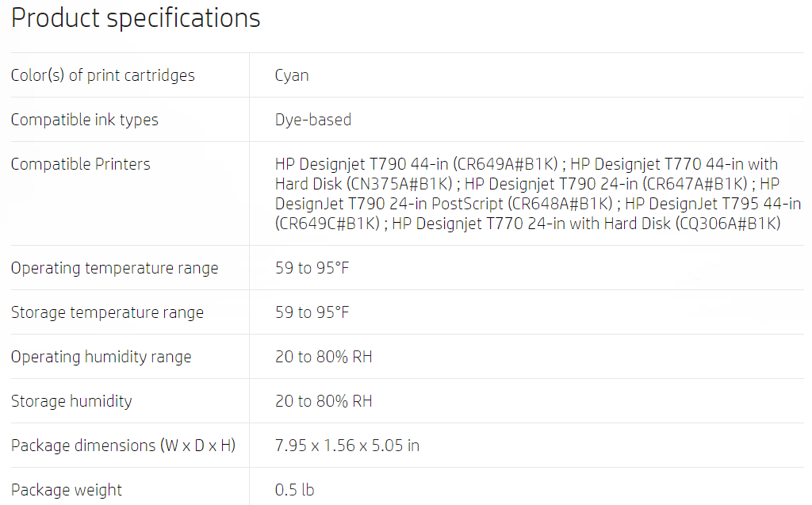This screenshot has width=812, height=505.
Task: Click the operating humidity value '20 to 80% RH'
Action: (x=324, y=357)
